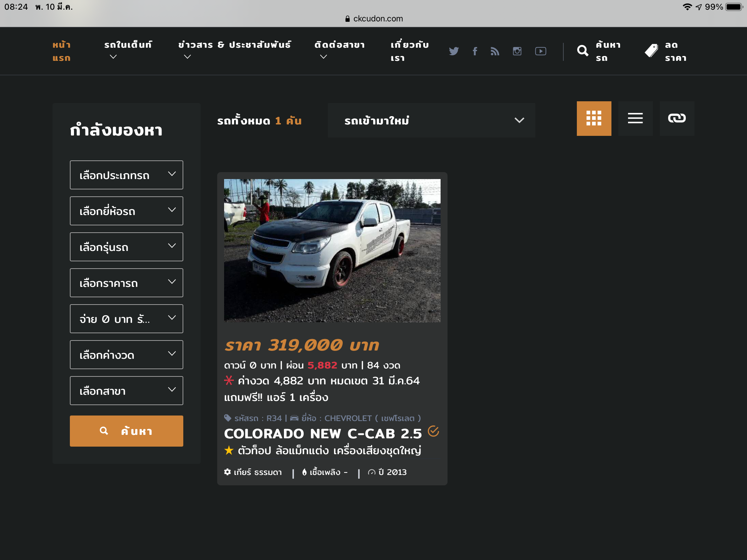Open the YouTube icon link

click(x=541, y=51)
